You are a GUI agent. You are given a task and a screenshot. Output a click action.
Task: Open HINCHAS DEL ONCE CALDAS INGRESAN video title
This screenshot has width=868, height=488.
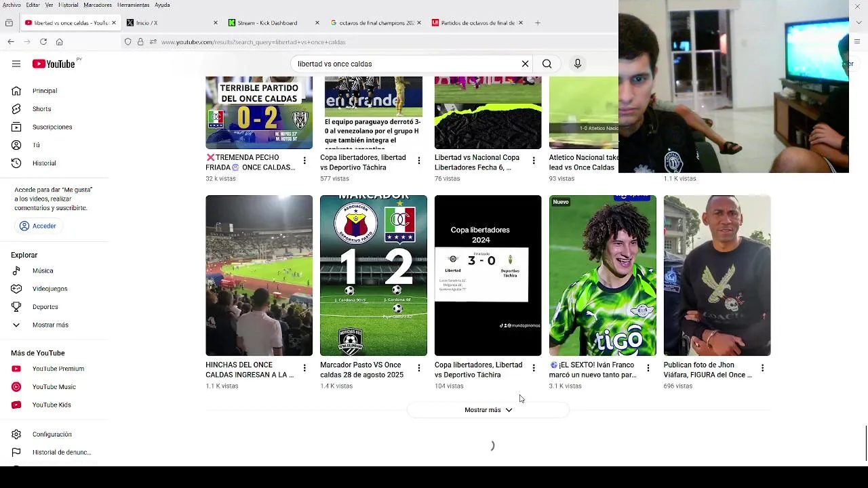250,370
